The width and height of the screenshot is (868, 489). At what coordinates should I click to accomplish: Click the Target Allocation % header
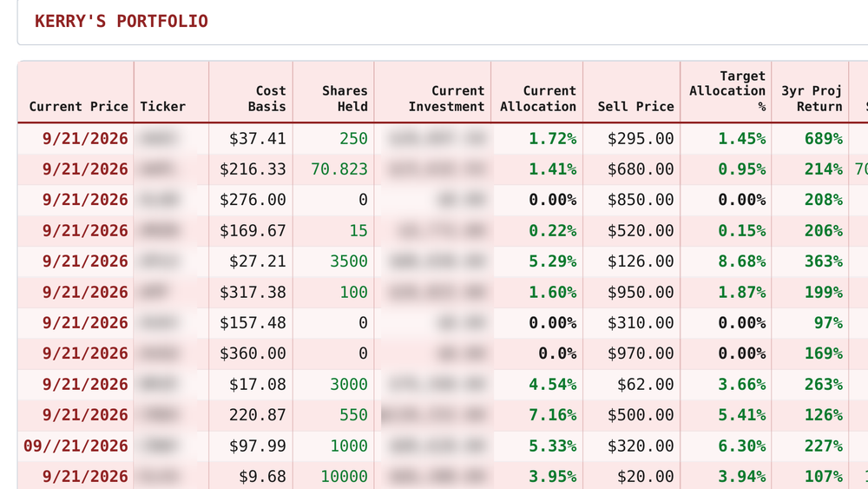pos(727,91)
